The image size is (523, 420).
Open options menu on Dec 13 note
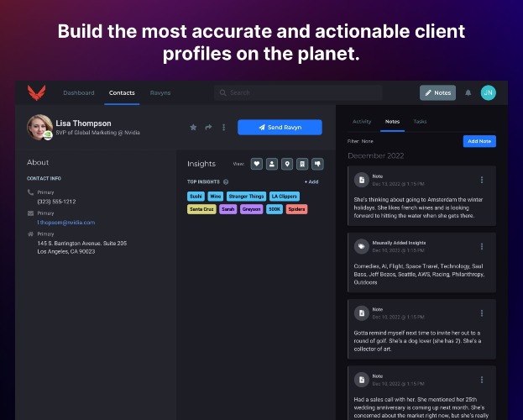pyautogui.click(x=482, y=180)
